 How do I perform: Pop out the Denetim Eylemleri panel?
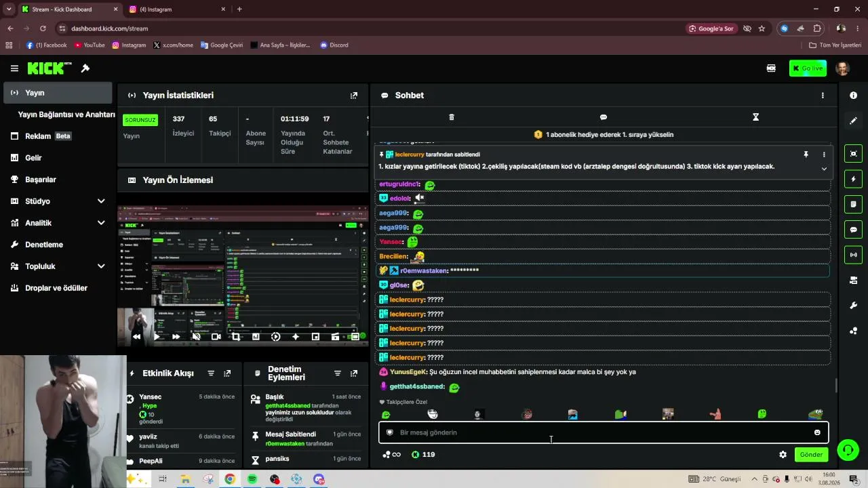[353, 373]
